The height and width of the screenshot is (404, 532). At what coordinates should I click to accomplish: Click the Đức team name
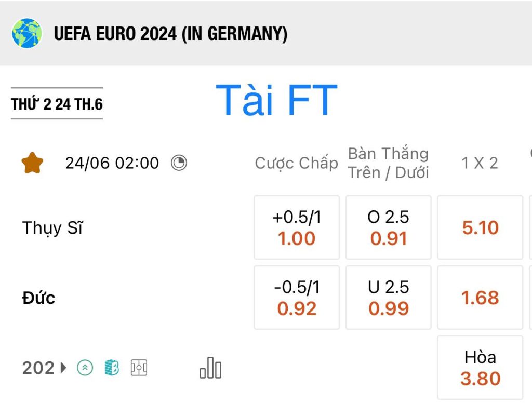point(38,298)
